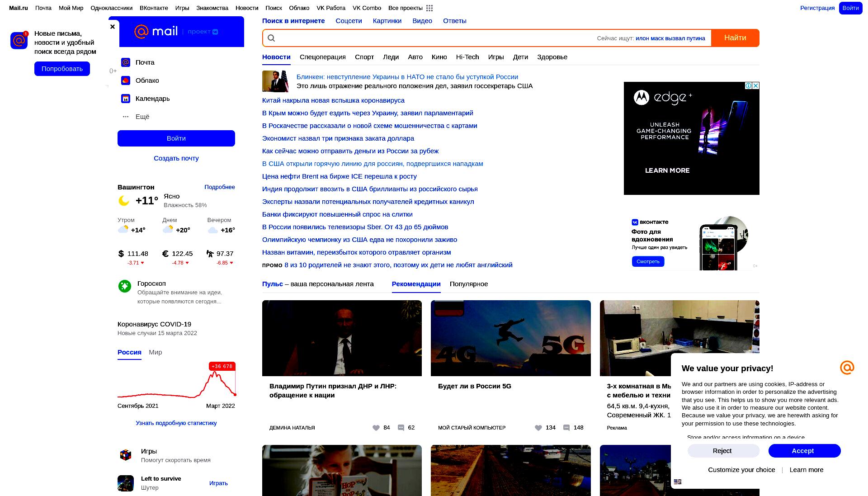Open the Соцсети search tab
The width and height of the screenshot is (868, 496).
(x=349, y=21)
